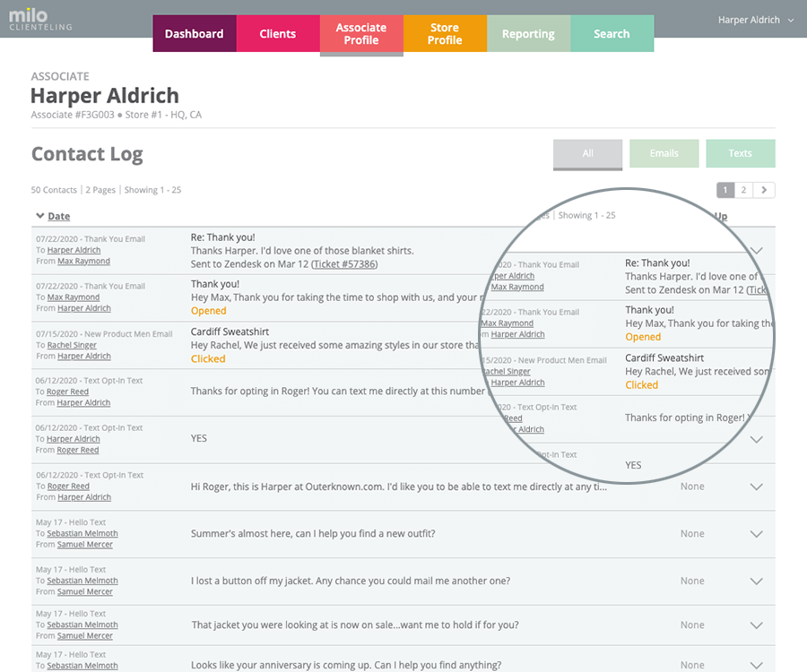Open Roger Reed sender in 'YES' row

coord(78,450)
